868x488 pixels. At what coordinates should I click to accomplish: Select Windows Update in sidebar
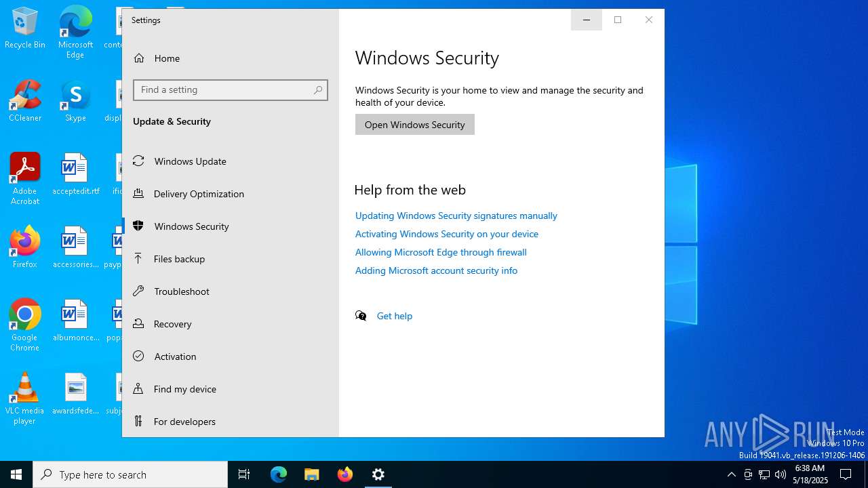pos(230,161)
